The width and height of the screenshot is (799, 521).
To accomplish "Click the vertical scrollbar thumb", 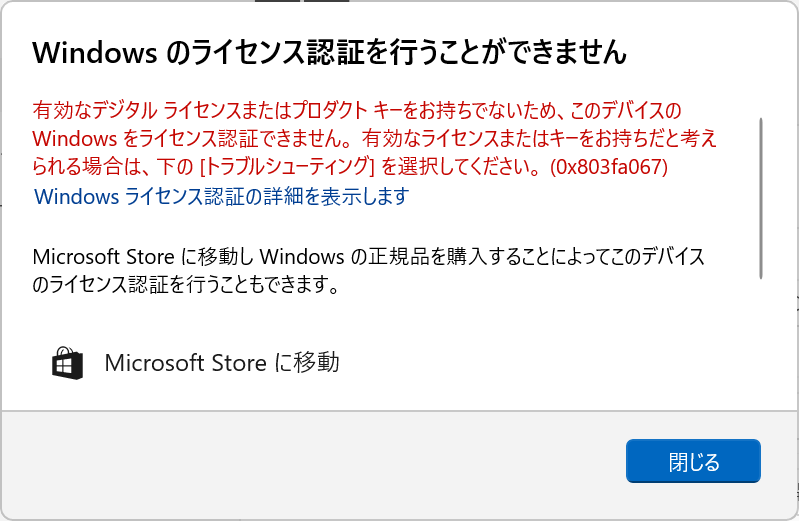I will coord(762,197).
